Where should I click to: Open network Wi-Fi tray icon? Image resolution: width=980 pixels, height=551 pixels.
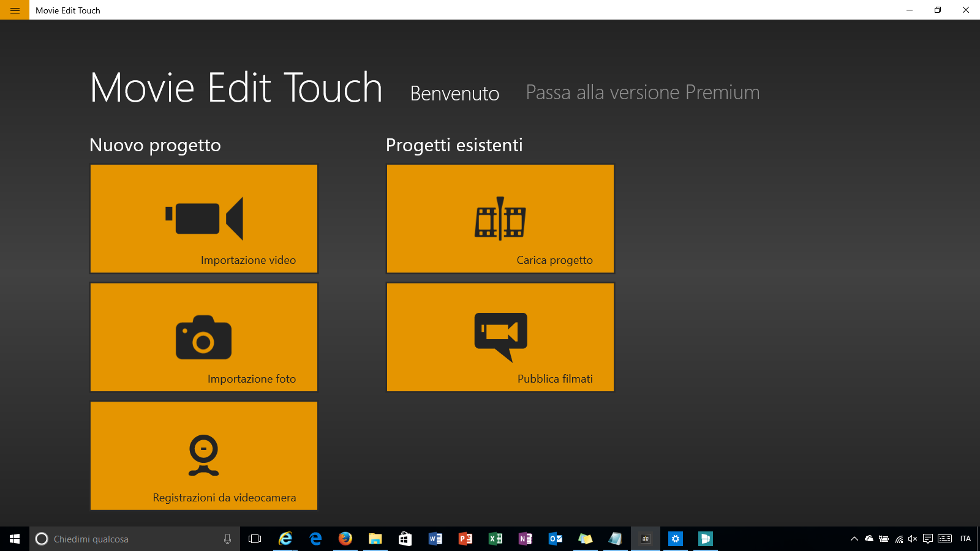click(899, 539)
